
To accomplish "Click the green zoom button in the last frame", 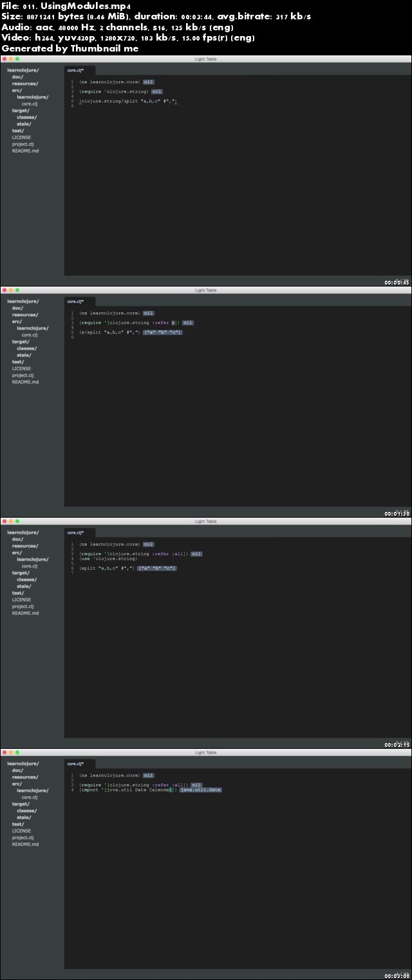I will [17, 752].
